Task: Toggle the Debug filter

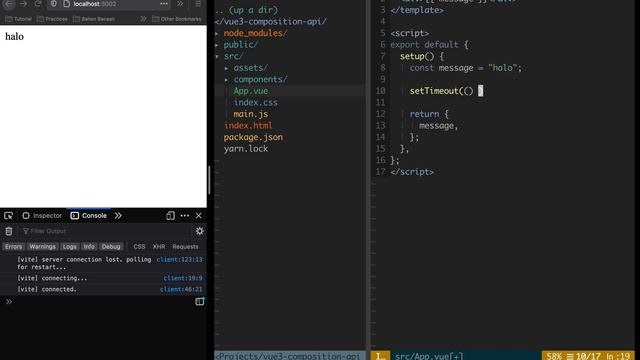Action: pos(111,247)
